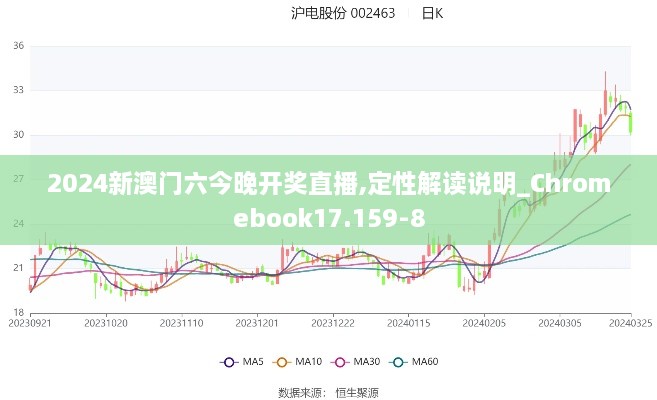This screenshot has width=657, height=400.
Task: Click the 数据来源 恒生聚源 source text
Action: click(x=328, y=392)
